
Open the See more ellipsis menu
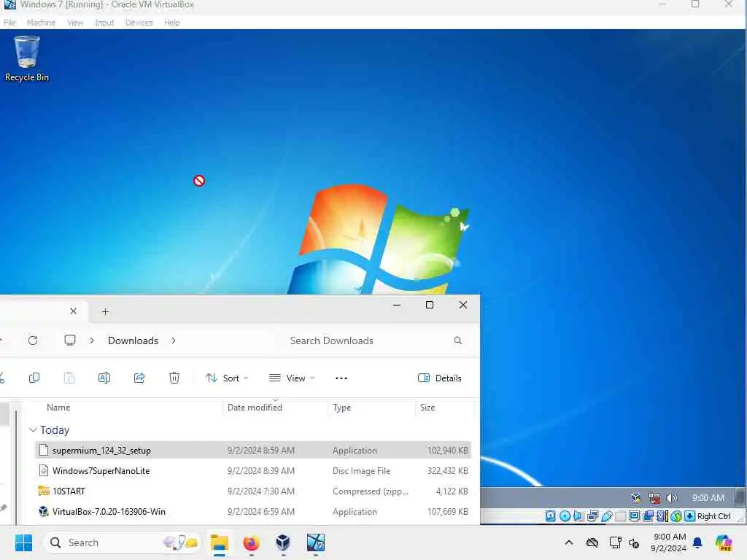pos(341,378)
